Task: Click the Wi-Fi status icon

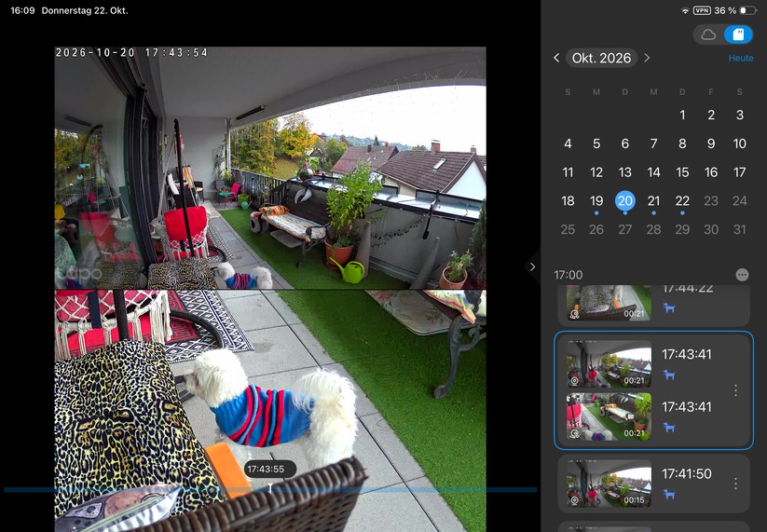Action: click(685, 10)
